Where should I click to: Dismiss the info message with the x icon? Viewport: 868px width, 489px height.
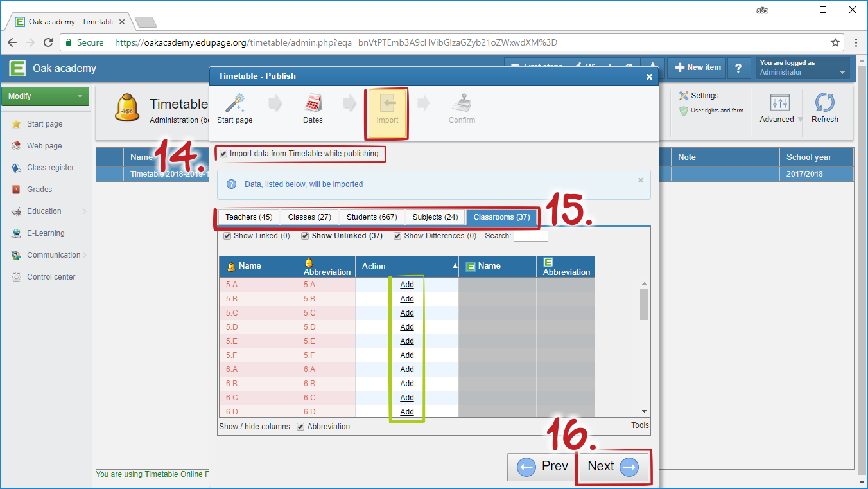click(641, 181)
